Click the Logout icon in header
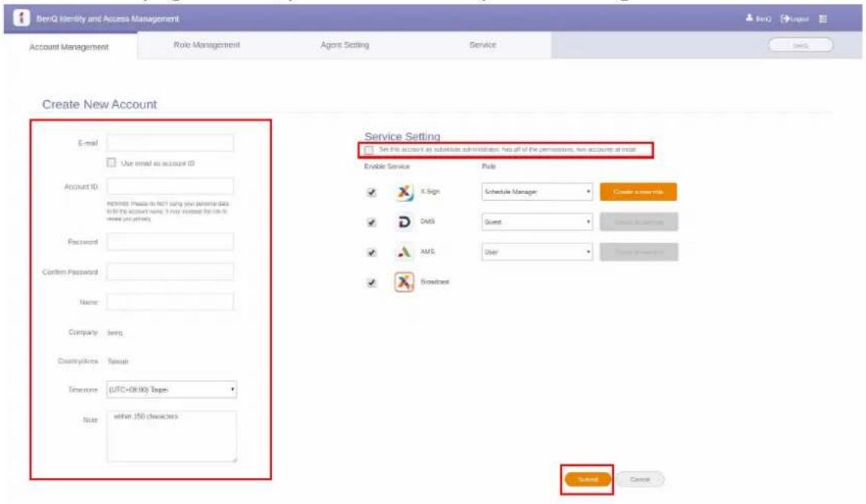This screenshot has width=866, height=504. 785,18
